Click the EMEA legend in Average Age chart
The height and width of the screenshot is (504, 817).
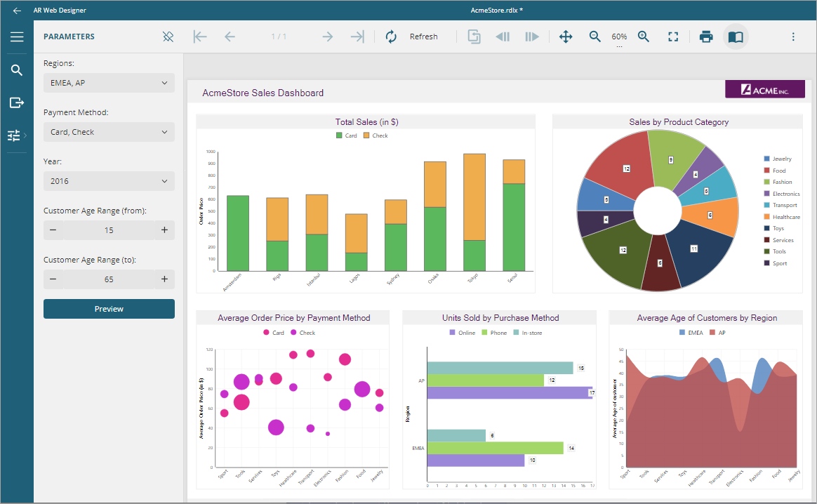click(691, 333)
